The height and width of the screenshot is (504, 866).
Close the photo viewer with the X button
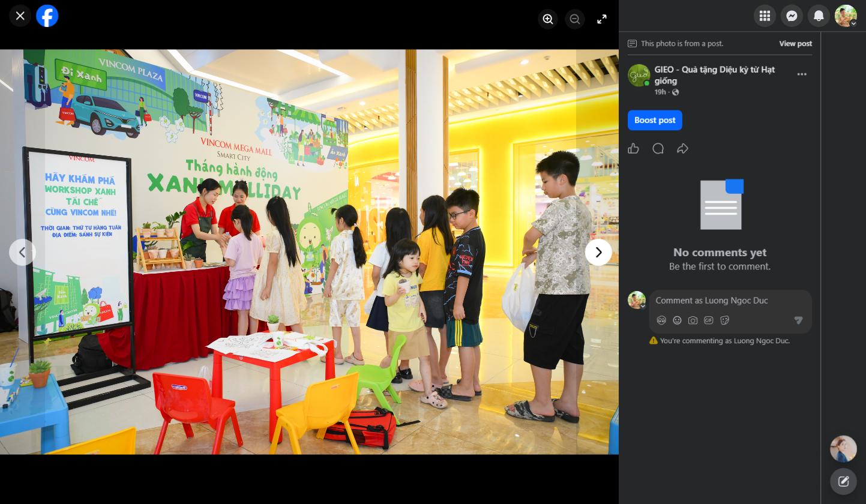point(20,16)
